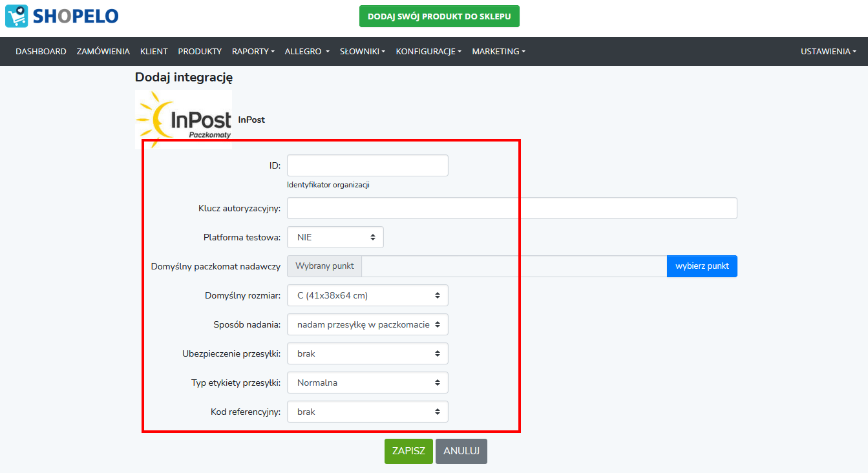Image resolution: width=868 pixels, height=473 pixels.
Task: Click 'Dodaj swój produkt do sklepu' button
Action: coord(439,16)
